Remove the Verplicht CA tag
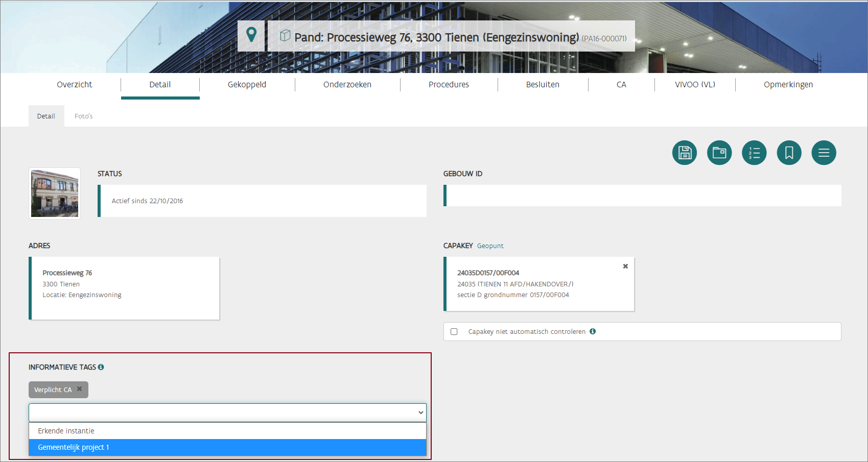The image size is (868, 462). (x=80, y=389)
